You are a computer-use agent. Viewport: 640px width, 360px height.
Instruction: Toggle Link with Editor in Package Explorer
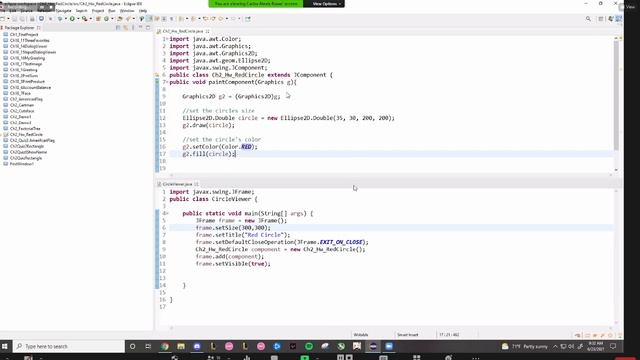126,28
